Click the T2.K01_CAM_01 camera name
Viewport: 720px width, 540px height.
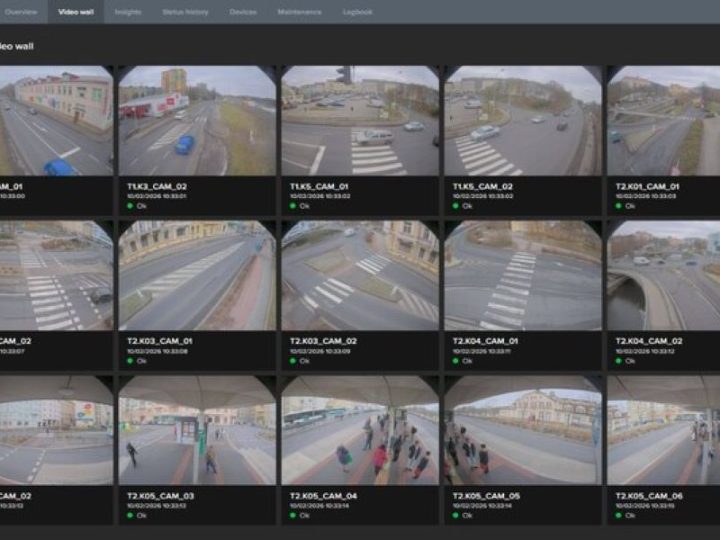[647, 186]
